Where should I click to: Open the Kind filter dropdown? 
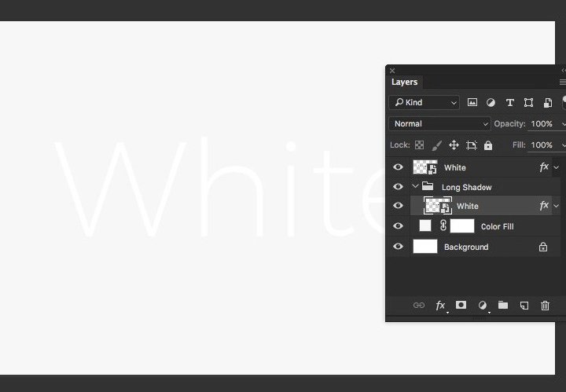424,102
